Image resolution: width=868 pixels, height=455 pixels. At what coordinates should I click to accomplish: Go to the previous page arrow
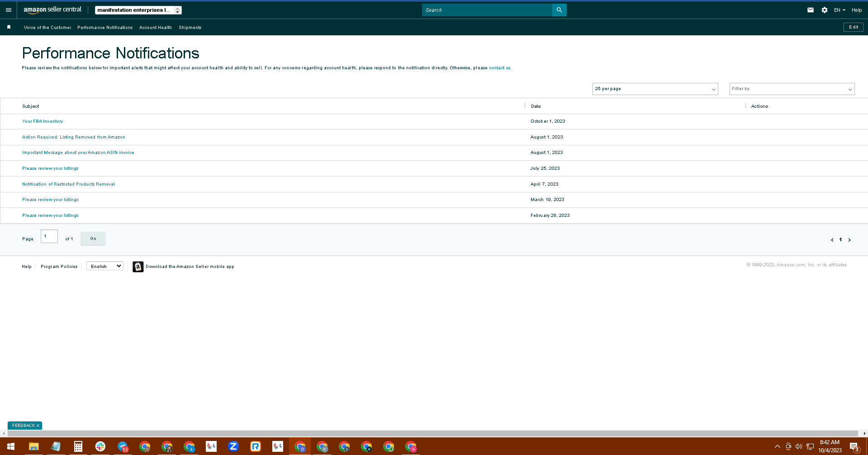(x=832, y=240)
